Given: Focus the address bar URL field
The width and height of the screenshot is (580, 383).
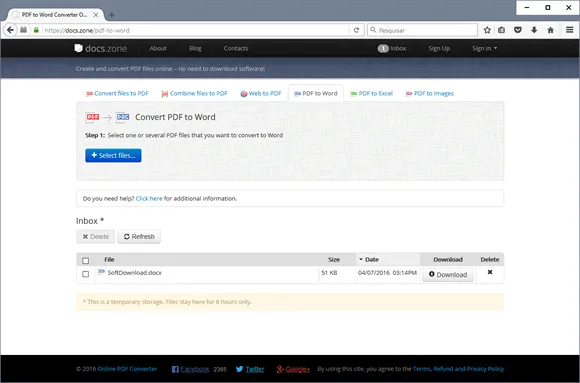Looking at the screenshot, I should point(196,30).
